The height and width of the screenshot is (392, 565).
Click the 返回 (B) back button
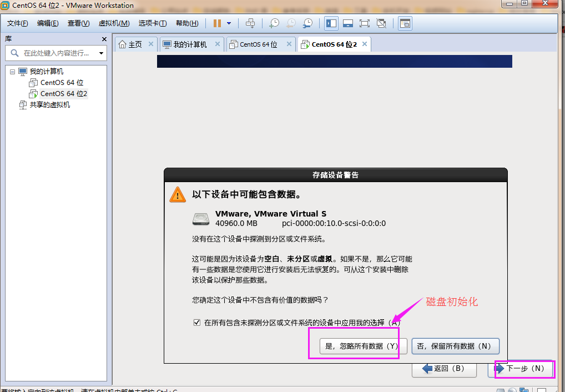pos(444,369)
